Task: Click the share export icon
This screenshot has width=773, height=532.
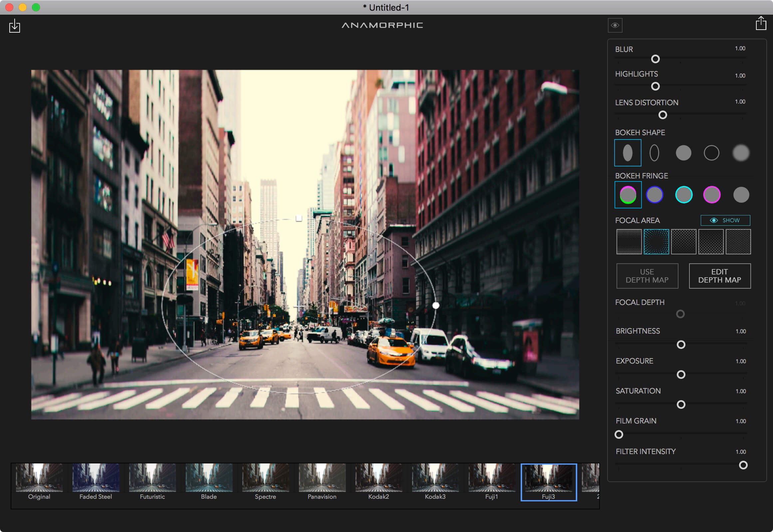Action: (761, 23)
